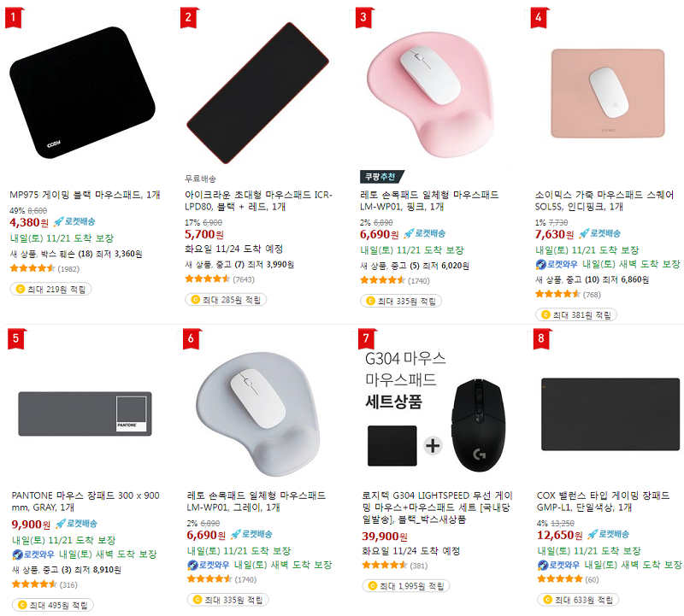The image size is (684, 616).
Task: Open the iCrown extra-large mousepad image
Action: [257, 93]
